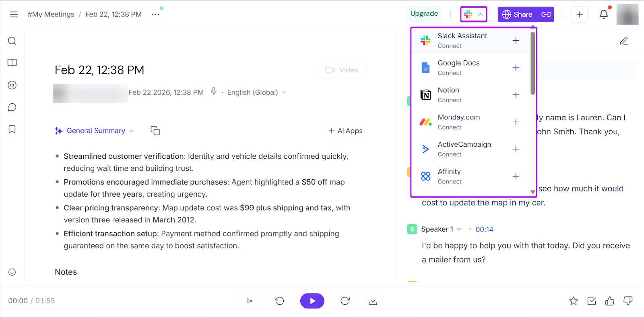Screen dimensions: 644x318
Task: Copy share link via link icon
Action: tap(546, 14)
